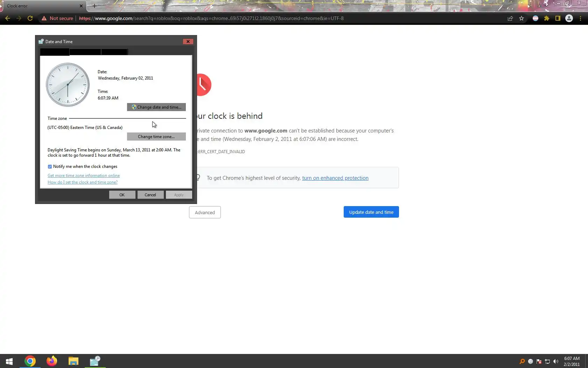The width and height of the screenshot is (588, 368).
Task: Click OK in Date and Time dialog
Action: tap(122, 195)
